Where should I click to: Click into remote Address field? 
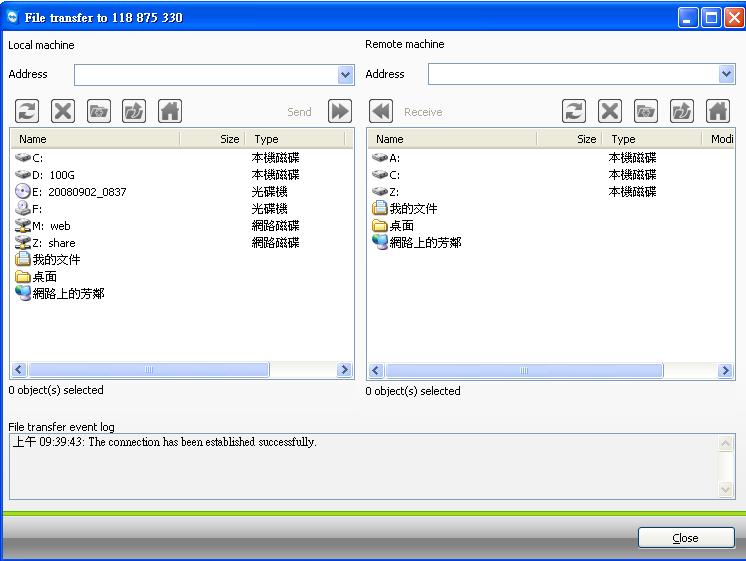573,74
